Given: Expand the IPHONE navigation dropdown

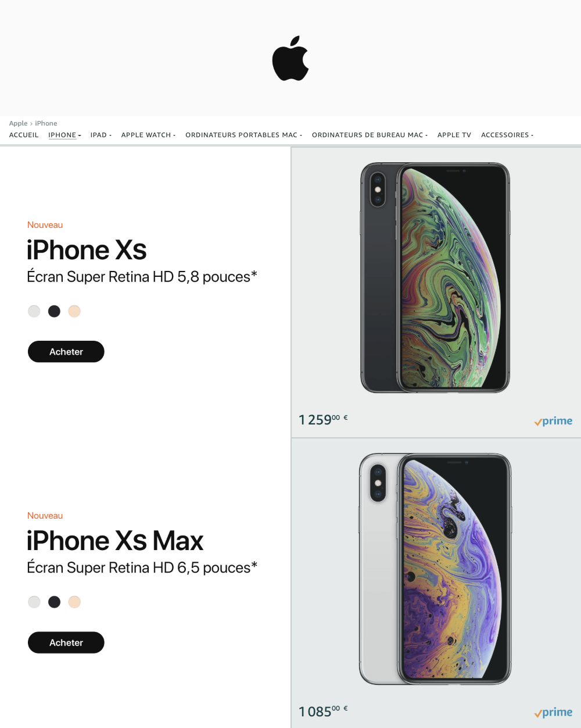Looking at the screenshot, I should pos(64,135).
